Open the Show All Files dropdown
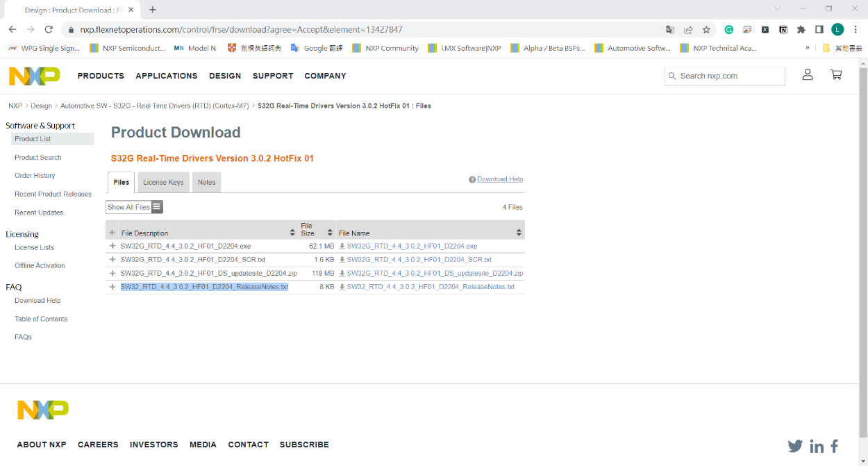The image size is (868, 466). tap(134, 207)
